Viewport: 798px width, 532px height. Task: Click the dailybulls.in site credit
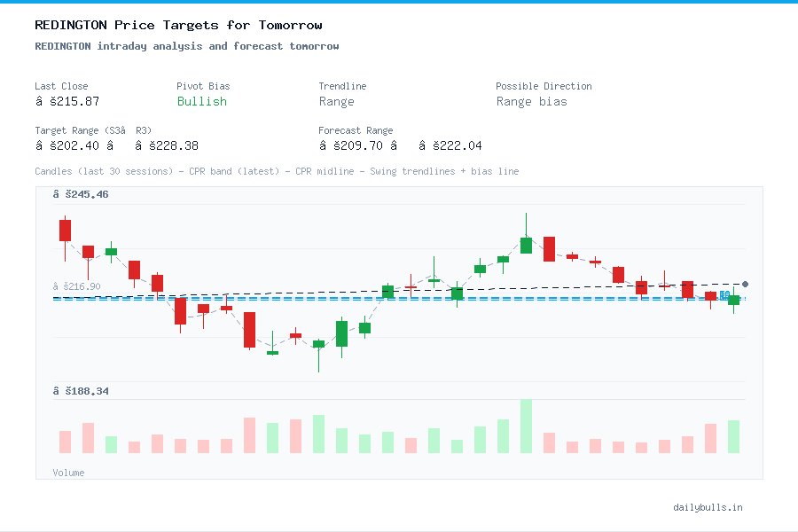[708, 507]
